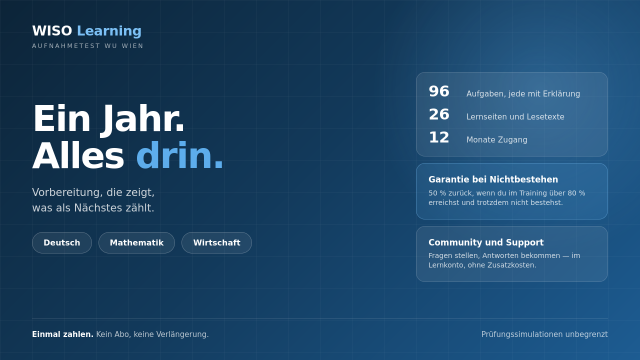Click the text 'Vorbereitung, die zeigt,'
This screenshot has height=360, width=640.
pyautogui.click(x=93, y=192)
